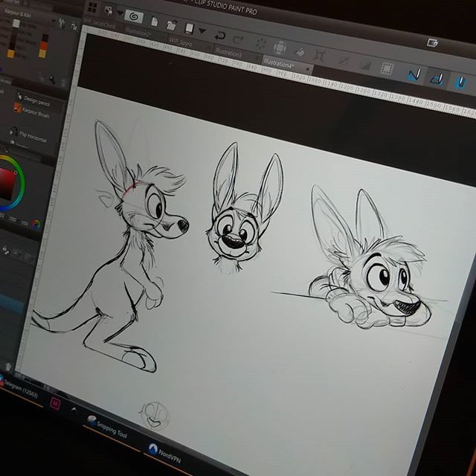Switch to the first WIP canvas tab
This screenshot has height=476, width=476.
pyautogui.click(x=99, y=25)
